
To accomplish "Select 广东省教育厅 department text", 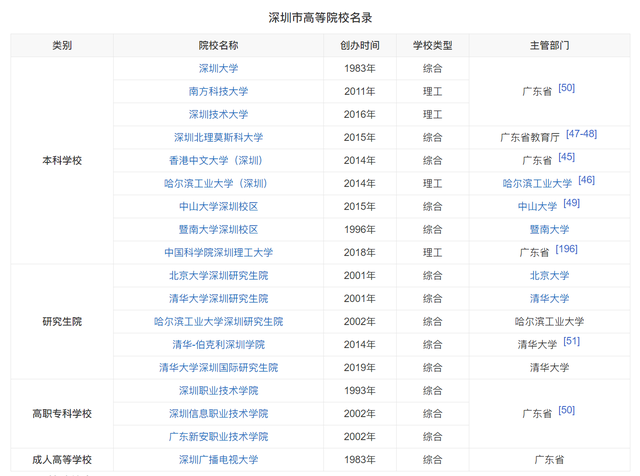I will pos(530,138).
